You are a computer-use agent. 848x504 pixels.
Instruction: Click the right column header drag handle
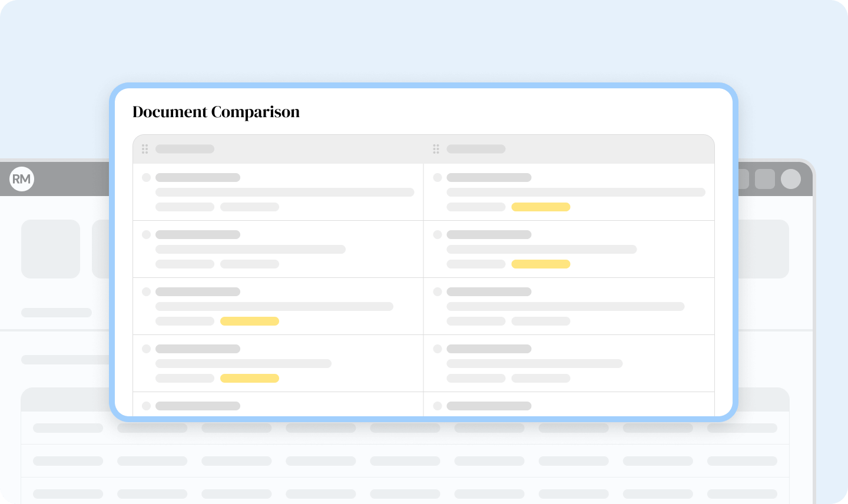(436, 149)
